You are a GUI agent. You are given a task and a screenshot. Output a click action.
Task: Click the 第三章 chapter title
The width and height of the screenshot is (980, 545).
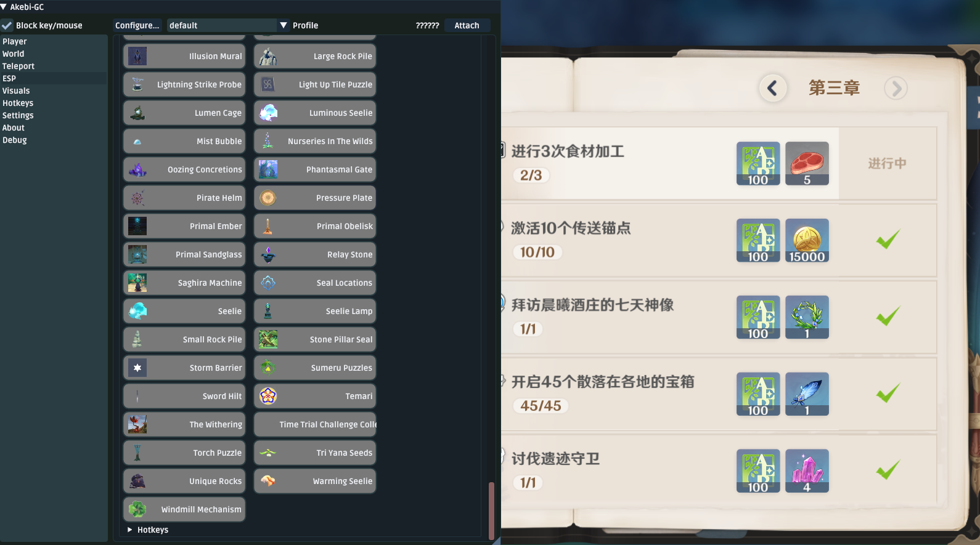coord(834,88)
